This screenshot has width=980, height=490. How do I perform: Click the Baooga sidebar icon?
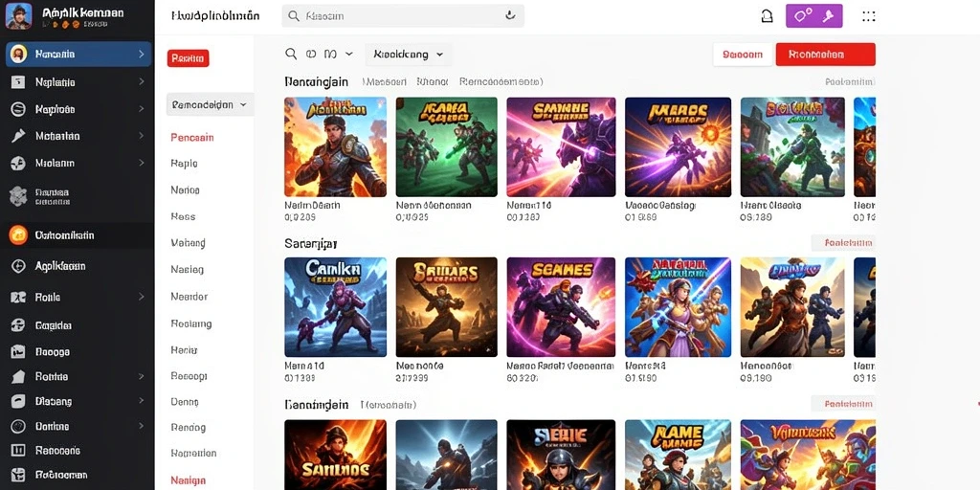18,352
